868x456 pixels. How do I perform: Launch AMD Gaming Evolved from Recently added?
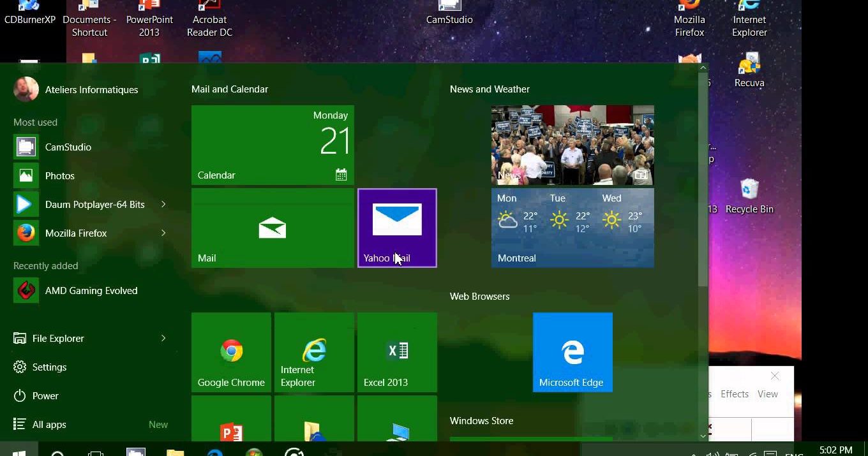[x=91, y=291]
